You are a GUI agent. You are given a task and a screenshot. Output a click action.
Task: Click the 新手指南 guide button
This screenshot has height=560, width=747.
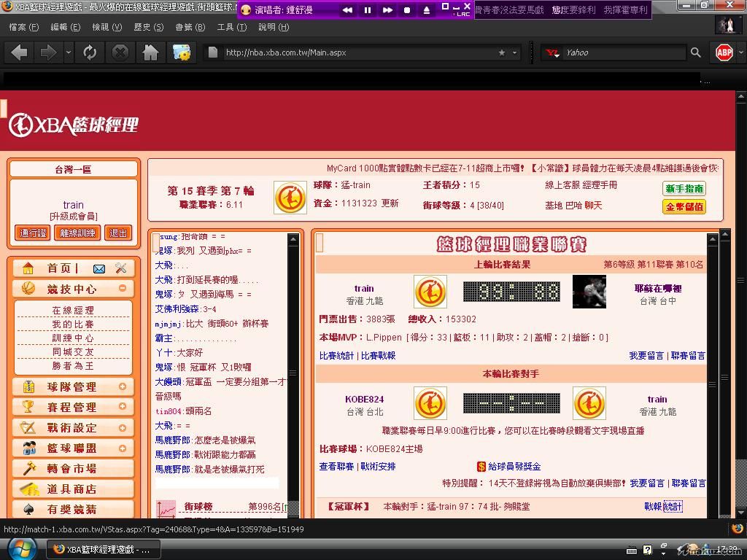(684, 188)
